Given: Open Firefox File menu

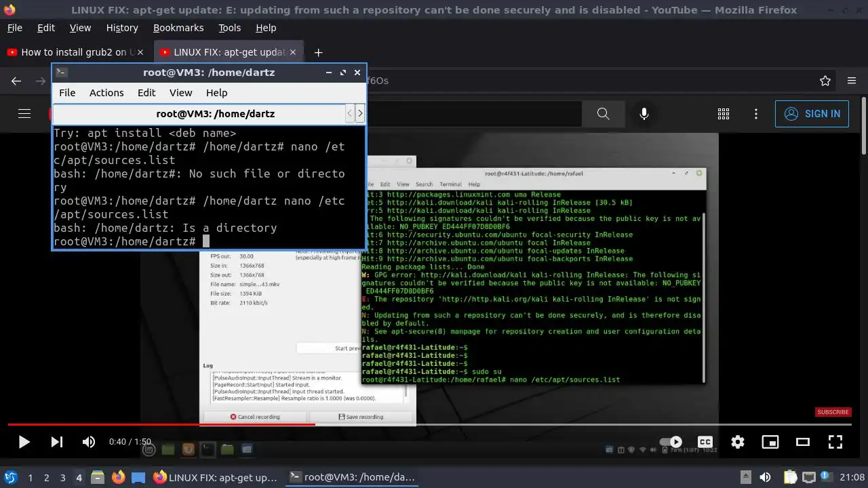Looking at the screenshot, I should [15, 28].
